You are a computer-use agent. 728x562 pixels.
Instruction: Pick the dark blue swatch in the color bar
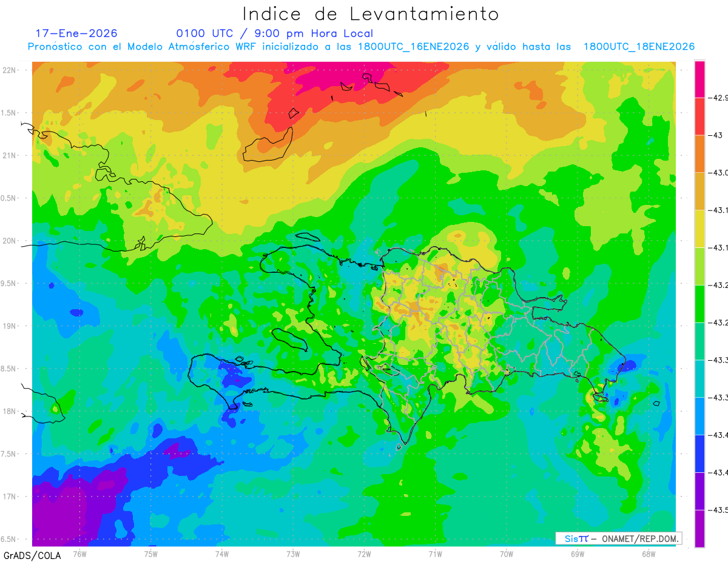699,453
